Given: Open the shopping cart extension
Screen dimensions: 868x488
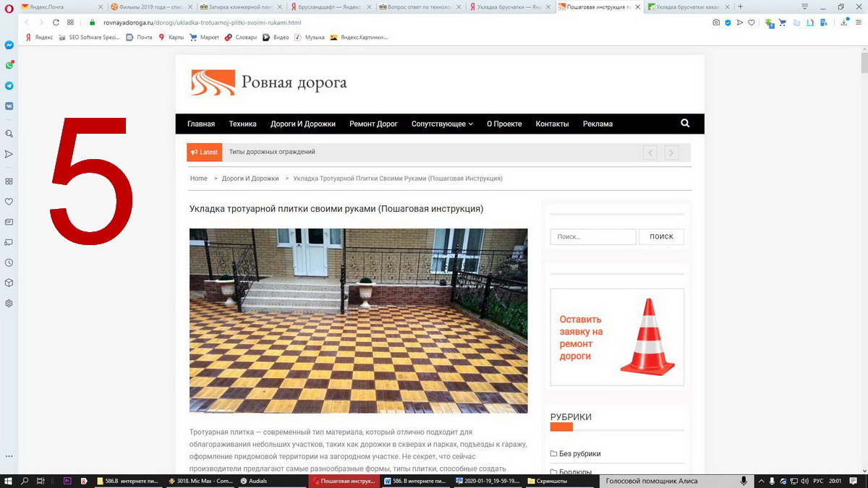Looking at the screenshot, I should (782, 22).
